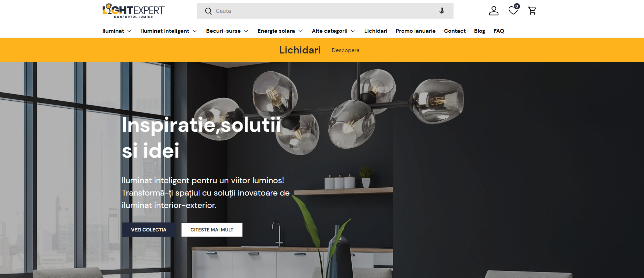Open the Blog menu link
Image resolution: width=644 pixels, height=278 pixels.
pyautogui.click(x=479, y=31)
